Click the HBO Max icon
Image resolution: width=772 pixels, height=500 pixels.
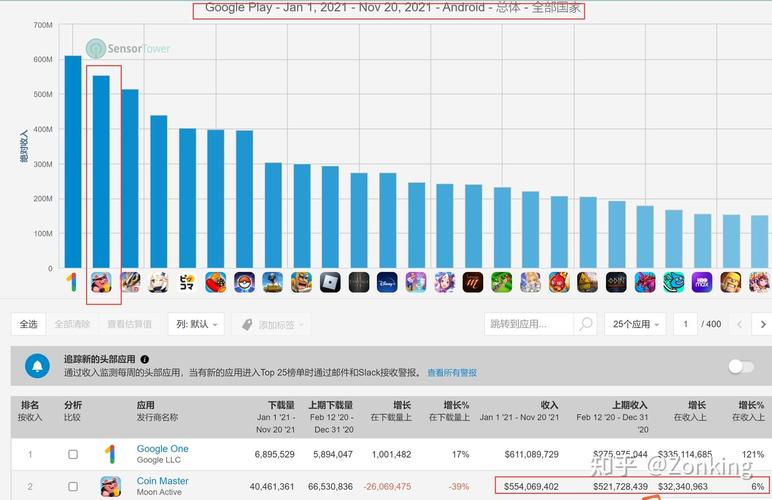pos(702,282)
